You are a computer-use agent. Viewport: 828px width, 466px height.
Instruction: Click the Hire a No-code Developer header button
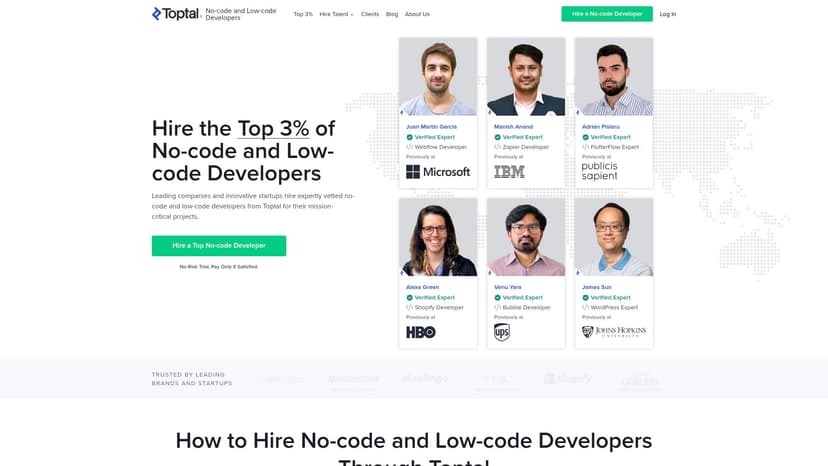click(607, 14)
